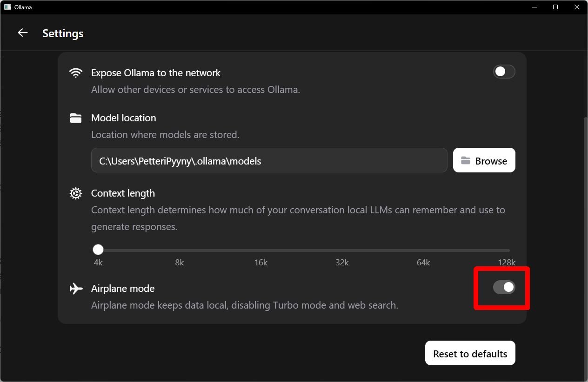Set context length to 128k
The image size is (588, 382).
click(507, 250)
